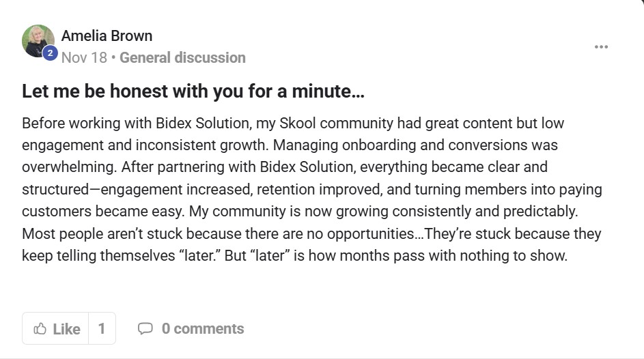644x359 pixels.
Task: Open Amelia Brown's profile picture
Action: tap(37, 41)
